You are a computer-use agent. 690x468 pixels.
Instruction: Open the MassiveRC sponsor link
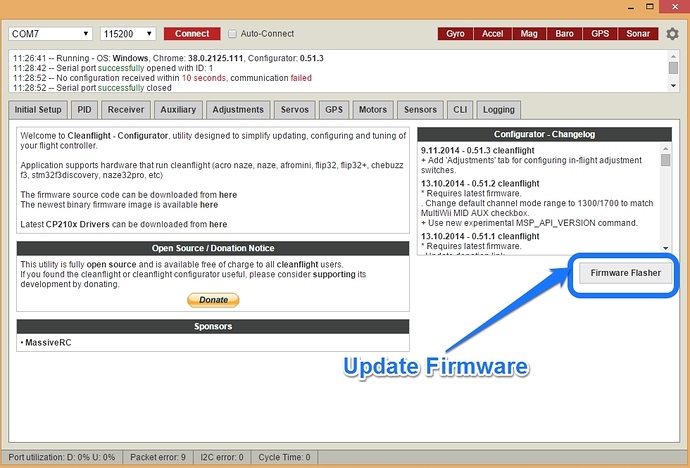point(48,343)
